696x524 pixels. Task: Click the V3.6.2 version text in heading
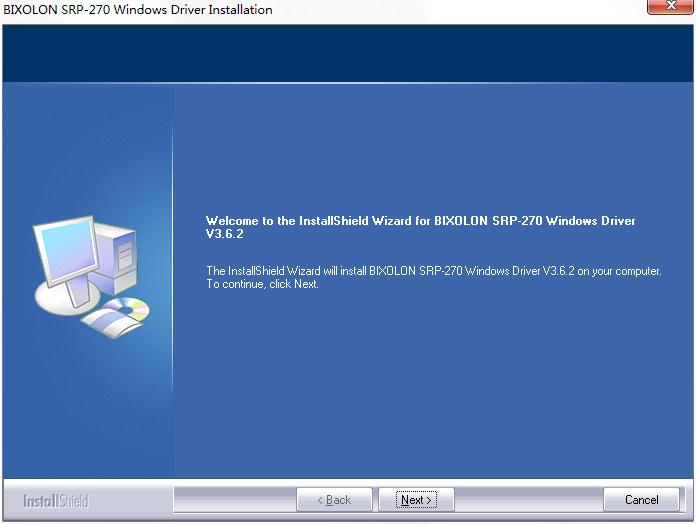[x=225, y=234]
